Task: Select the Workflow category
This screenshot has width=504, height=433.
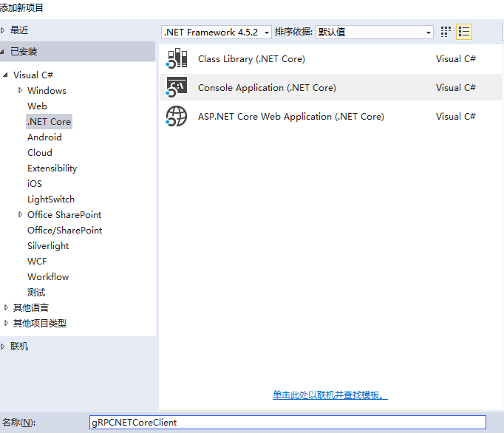Action: (x=48, y=277)
